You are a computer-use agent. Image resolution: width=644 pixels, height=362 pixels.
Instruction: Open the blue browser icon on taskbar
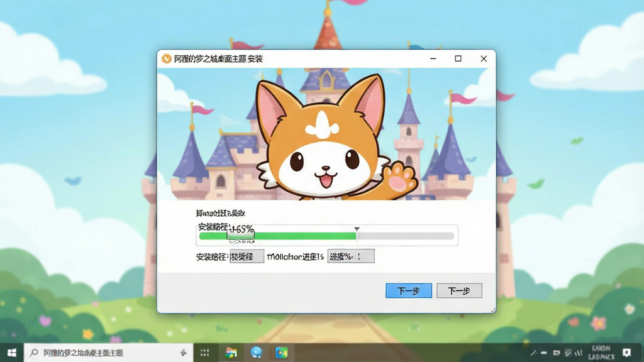[257, 353]
